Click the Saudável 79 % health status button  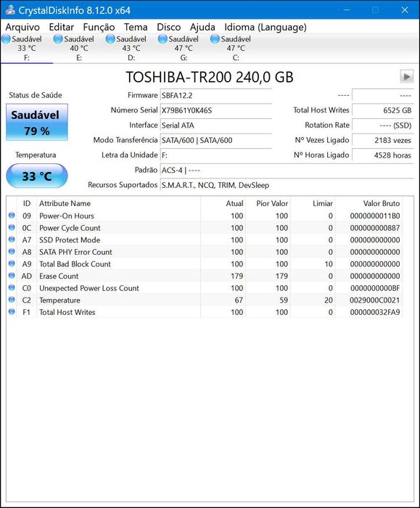pos(37,123)
